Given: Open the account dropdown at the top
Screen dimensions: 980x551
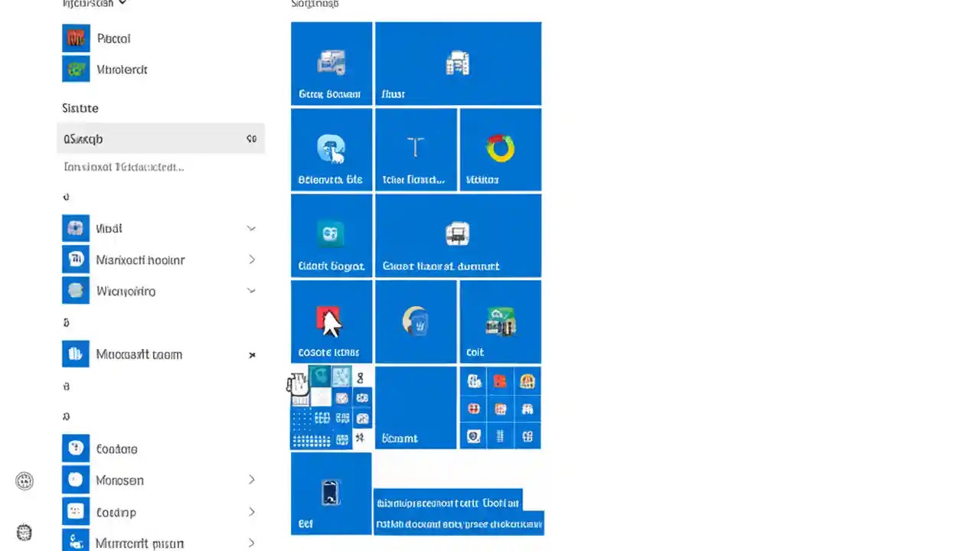Looking at the screenshot, I should tap(92, 4).
